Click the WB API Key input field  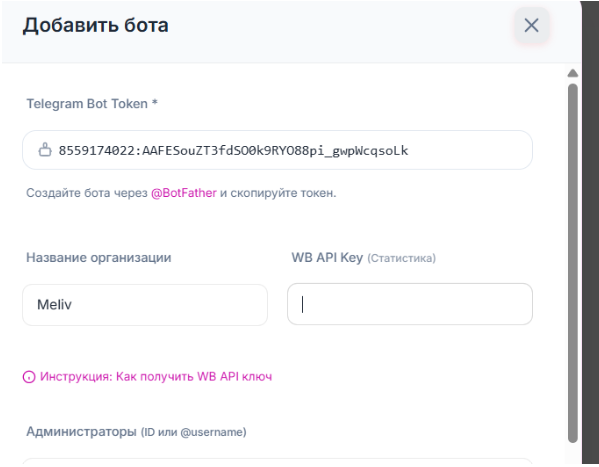point(410,304)
